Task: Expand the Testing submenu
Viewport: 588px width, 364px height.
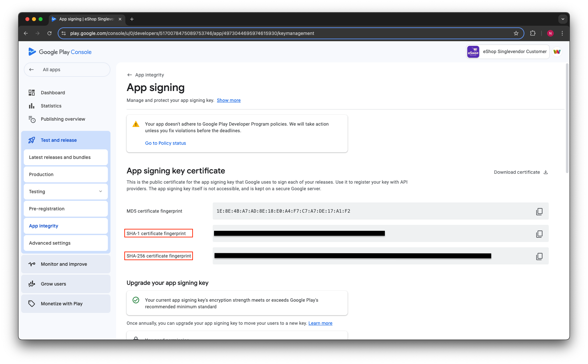Action: tap(101, 192)
